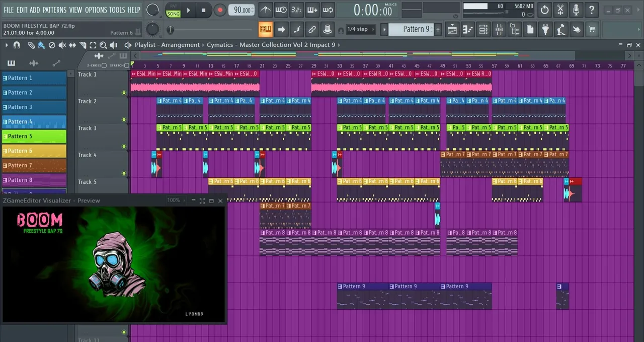This screenshot has height=342, width=644.
Task: Open the FILE menu
Action: point(9,10)
